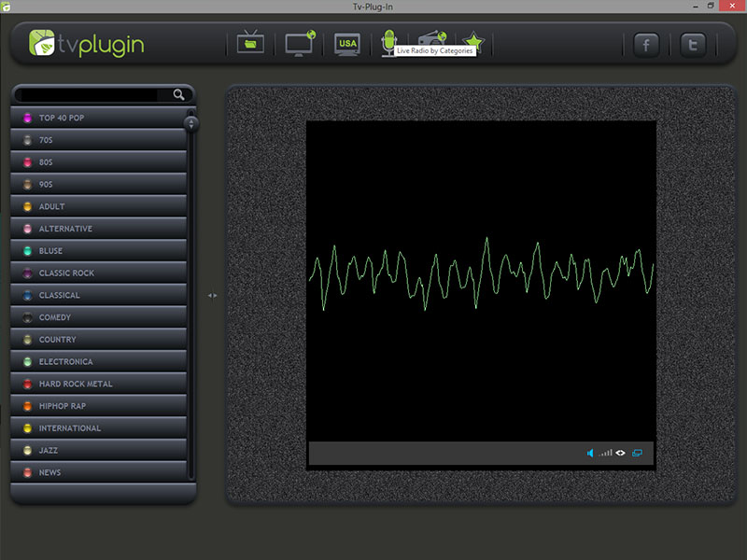Restore the Tv-Plug-In window size
This screenshot has height=560, width=747.
pos(711,6)
